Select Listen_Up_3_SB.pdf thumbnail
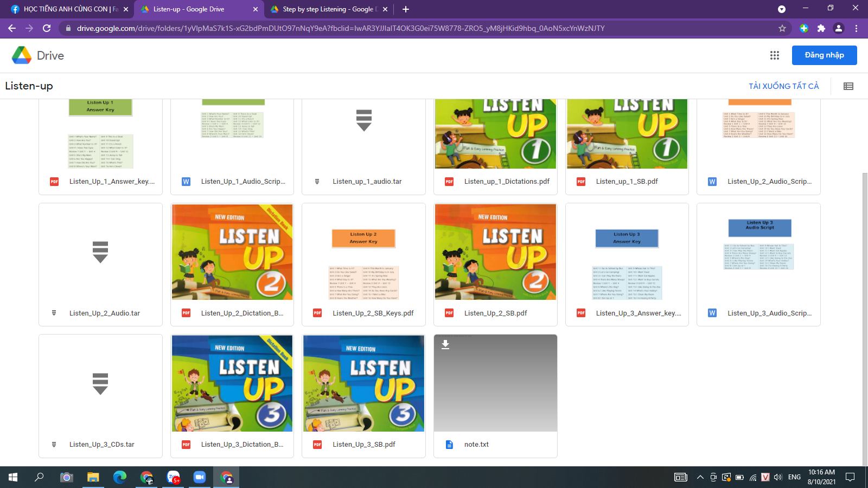This screenshot has height=488, width=868. (x=363, y=383)
